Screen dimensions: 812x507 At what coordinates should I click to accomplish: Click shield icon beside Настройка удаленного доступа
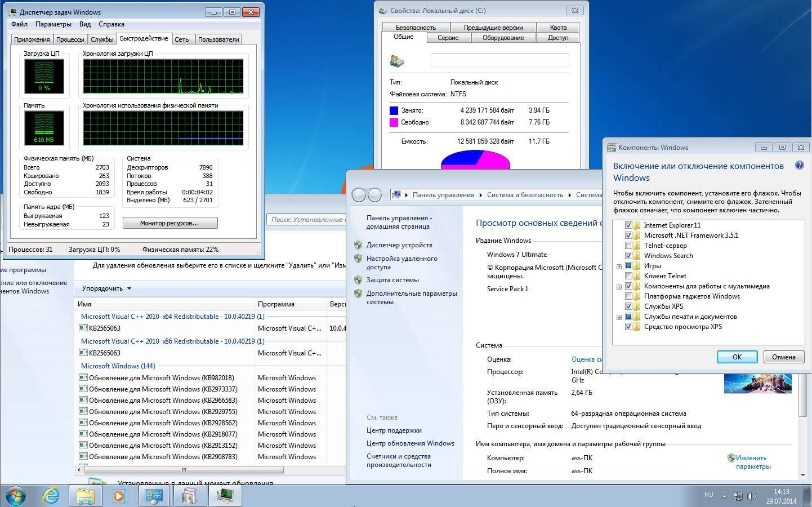coord(358,259)
